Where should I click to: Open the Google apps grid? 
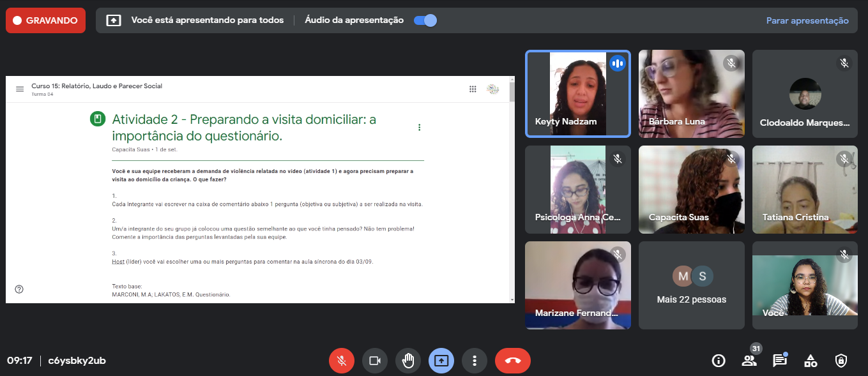click(x=473, y=89)
